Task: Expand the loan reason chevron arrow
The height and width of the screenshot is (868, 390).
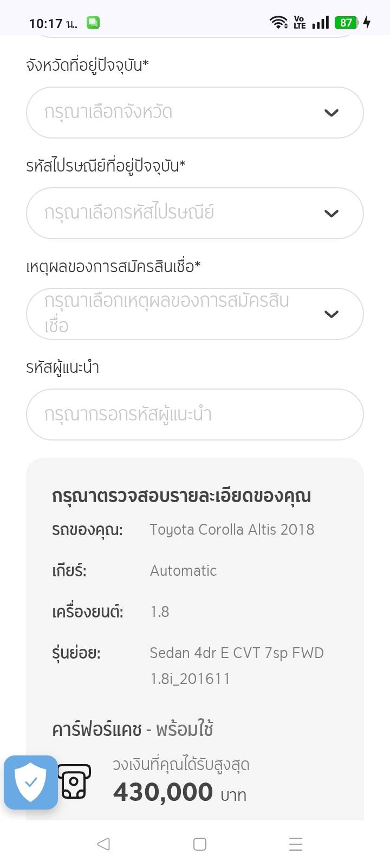Action: point(331,314)
